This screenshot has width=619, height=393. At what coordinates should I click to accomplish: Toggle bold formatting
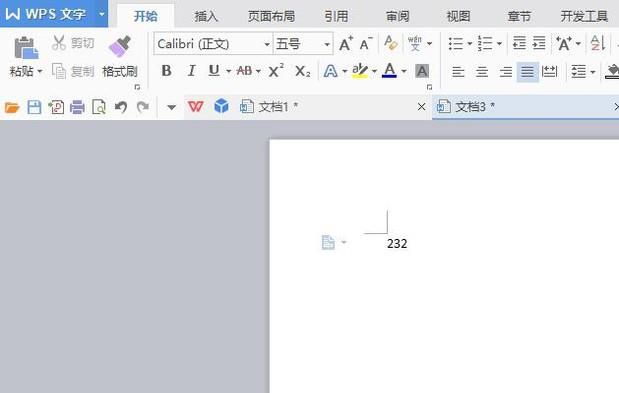coord(167,71)
